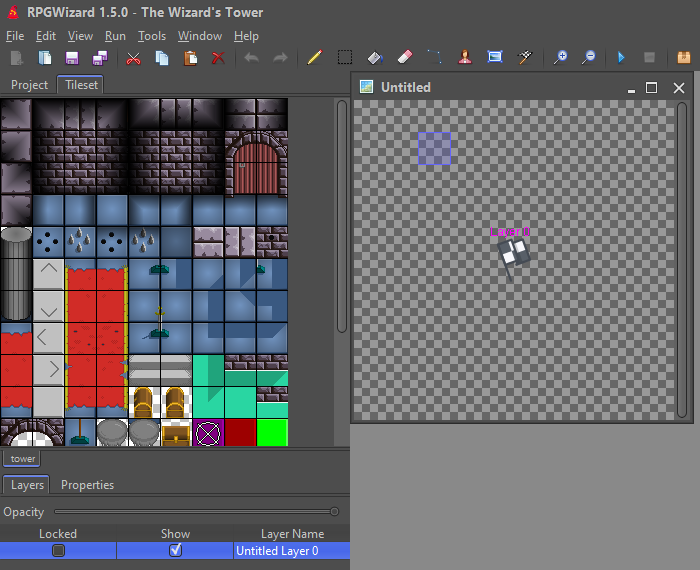Maximize the Untitled board window
The height and width of the screenshot is (570, 700).
point(651,87)
